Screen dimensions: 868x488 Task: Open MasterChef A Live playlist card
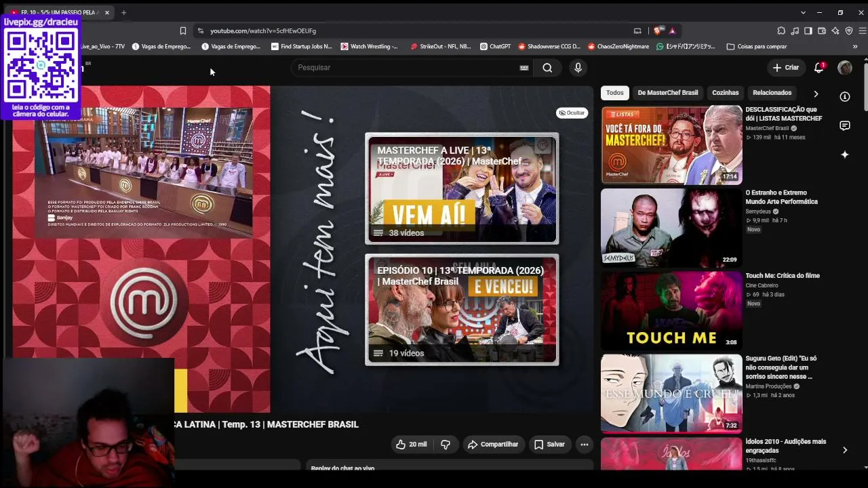point(462,188)
